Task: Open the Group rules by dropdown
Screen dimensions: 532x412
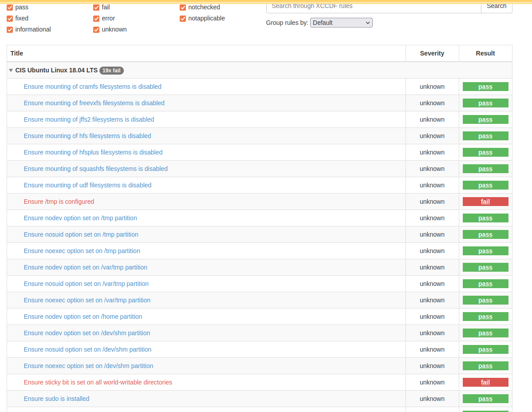Action: (341, 23)
